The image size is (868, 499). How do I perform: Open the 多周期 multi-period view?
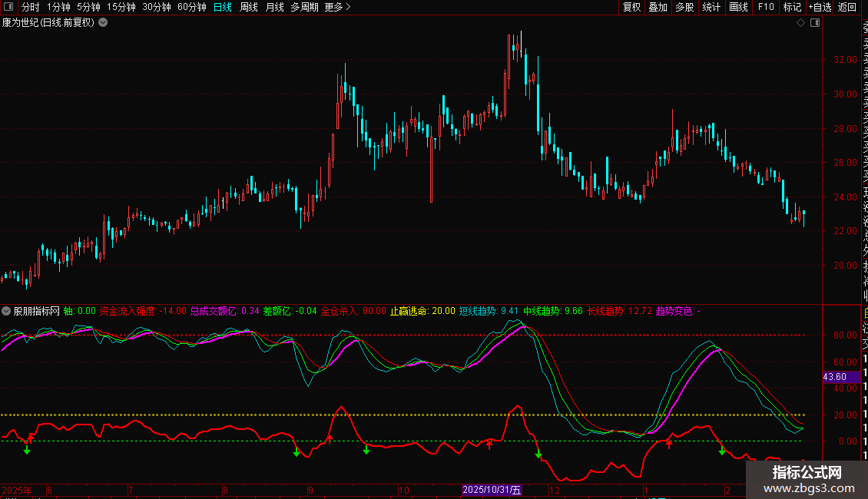304,7
